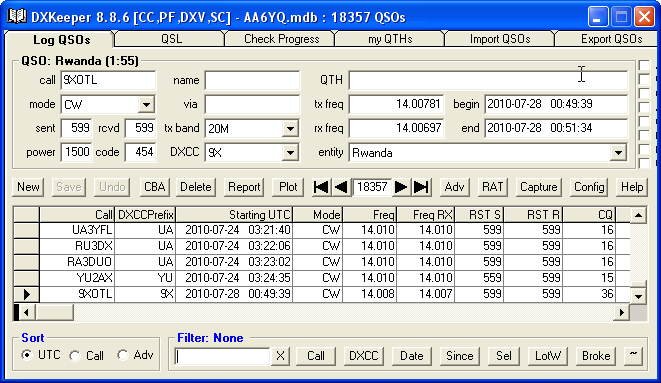Image resolution: width=661 pixels, height=383 pixels.
Task: Click the Report button
Action: [244, 187]
